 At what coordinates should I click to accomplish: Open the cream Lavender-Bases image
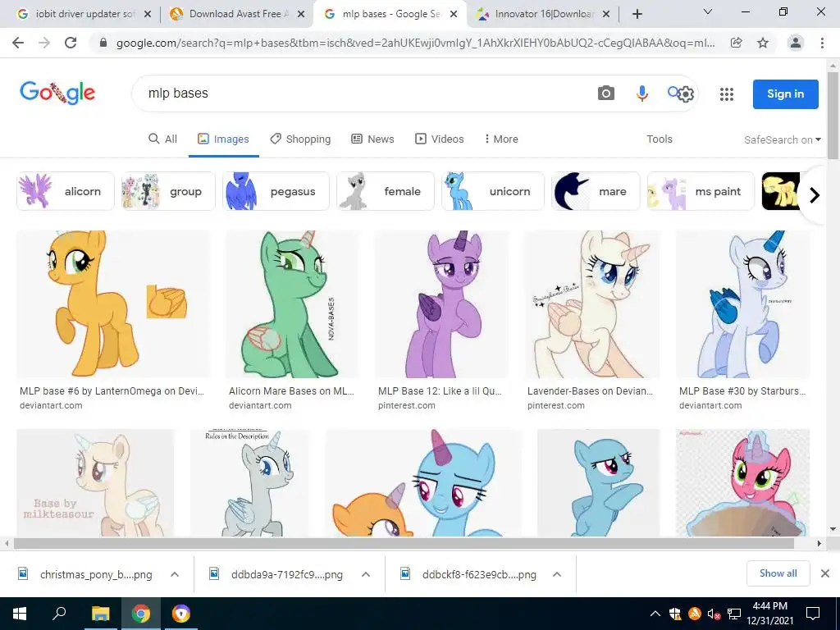pyautogui.click(x=592, y=304)
